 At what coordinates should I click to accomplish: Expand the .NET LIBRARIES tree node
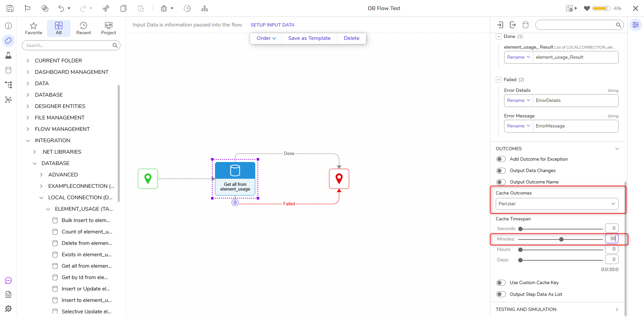pyautogui.click(x=35, y=152)
